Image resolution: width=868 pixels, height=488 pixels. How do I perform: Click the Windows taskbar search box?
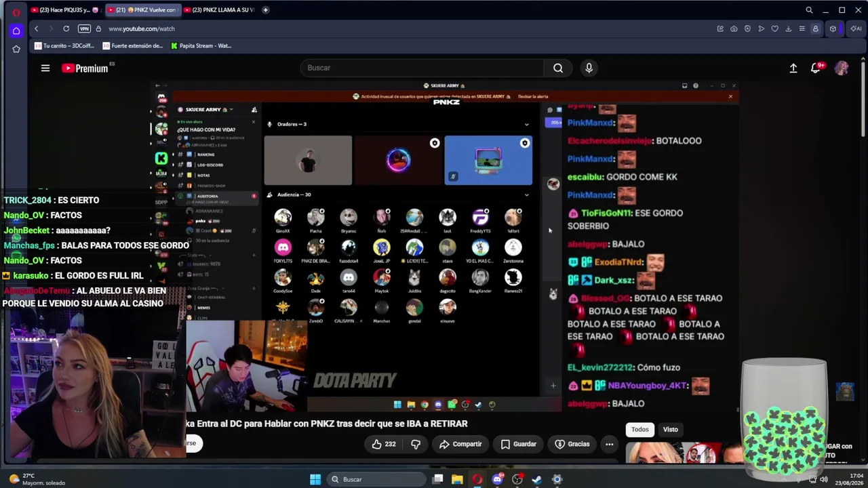tap(377, 479)
